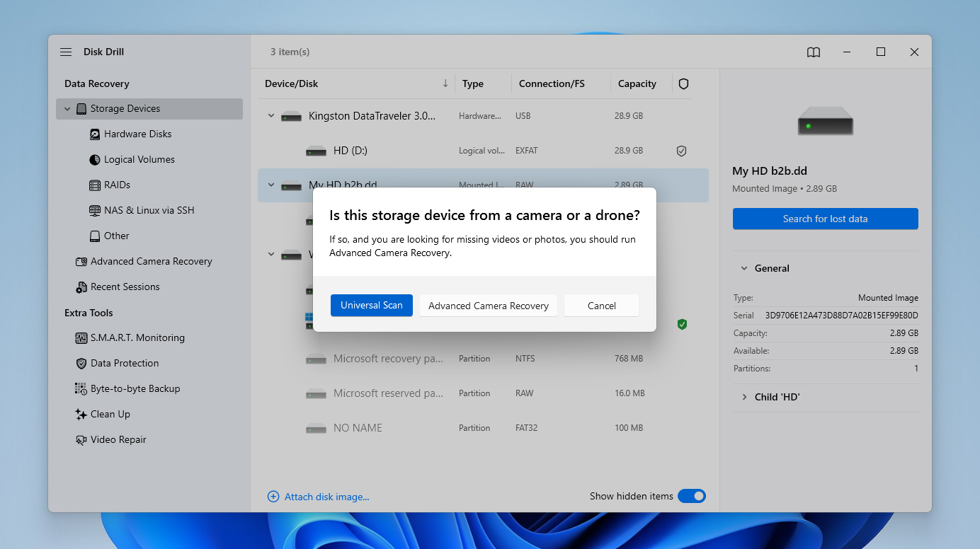Click the 3 item(s) count text
Screen dimensions: 980x549
point(290,52)
